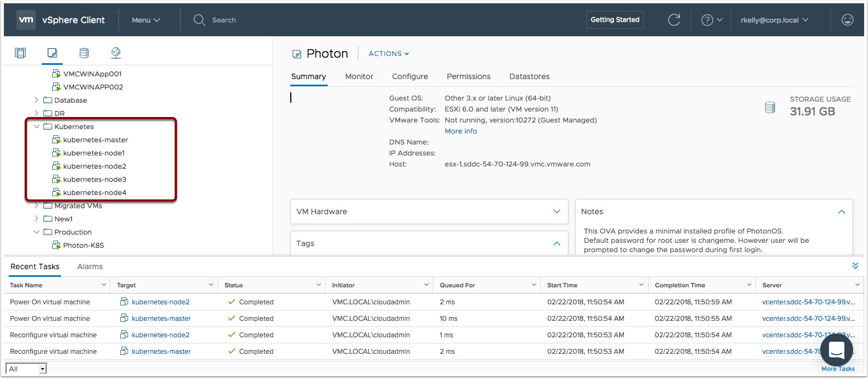
Task: Click the Migrated VMs folder icon
Action: coord(48,205)
